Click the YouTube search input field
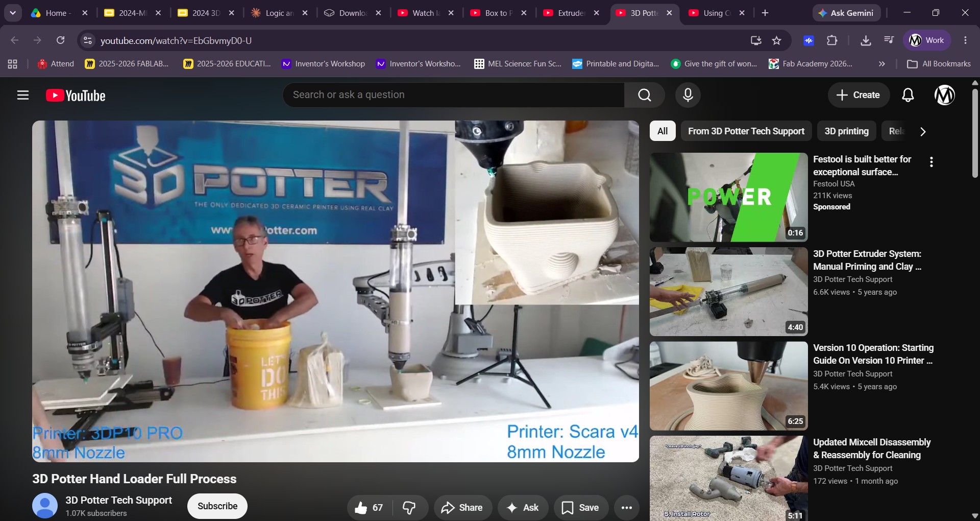 [x=453, y=95]
